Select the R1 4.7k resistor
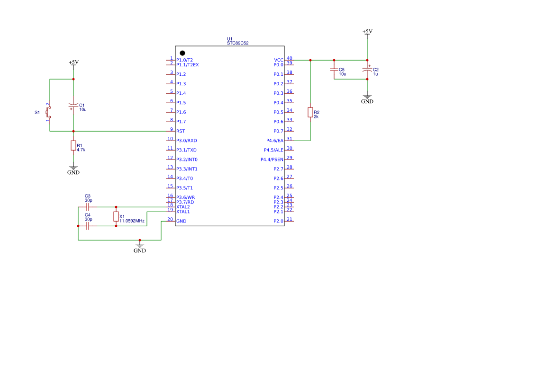Screen dimensions: 554x392 coord(73,145)
